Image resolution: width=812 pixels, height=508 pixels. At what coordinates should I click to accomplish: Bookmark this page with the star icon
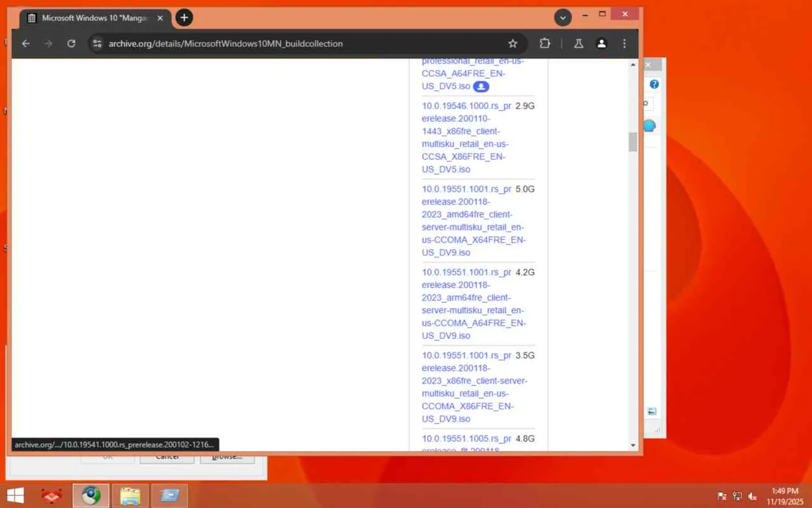coord(513,43)
